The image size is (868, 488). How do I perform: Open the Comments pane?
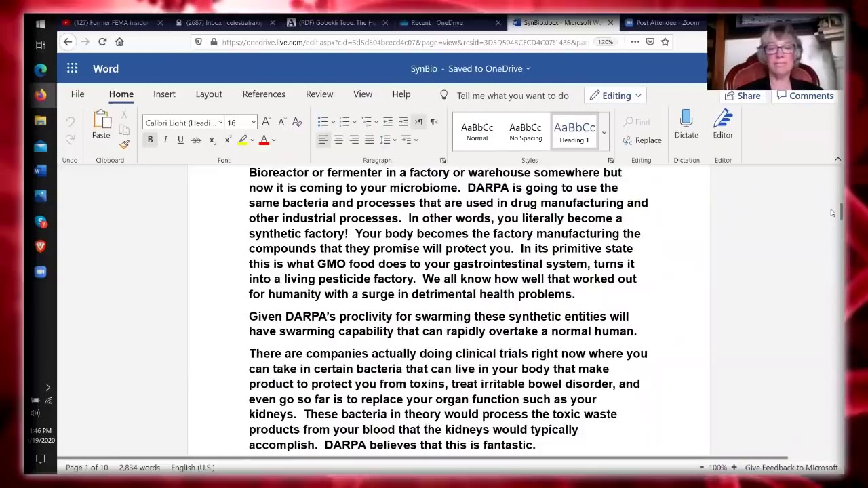[805, 96]
